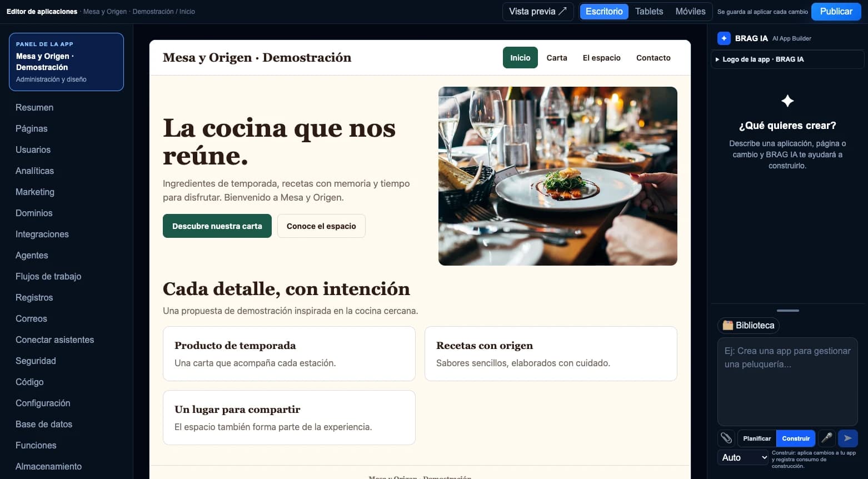Open Configuración section

43,403
